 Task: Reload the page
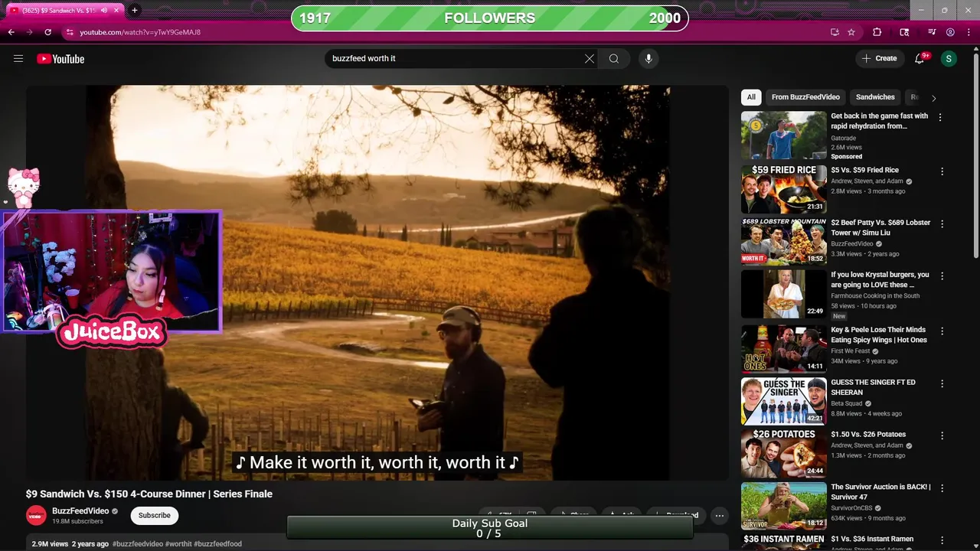pos(48,32)
